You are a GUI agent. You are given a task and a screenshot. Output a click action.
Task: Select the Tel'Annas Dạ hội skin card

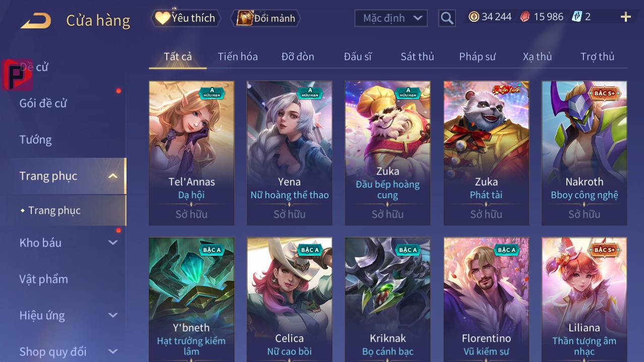point(191,153)
